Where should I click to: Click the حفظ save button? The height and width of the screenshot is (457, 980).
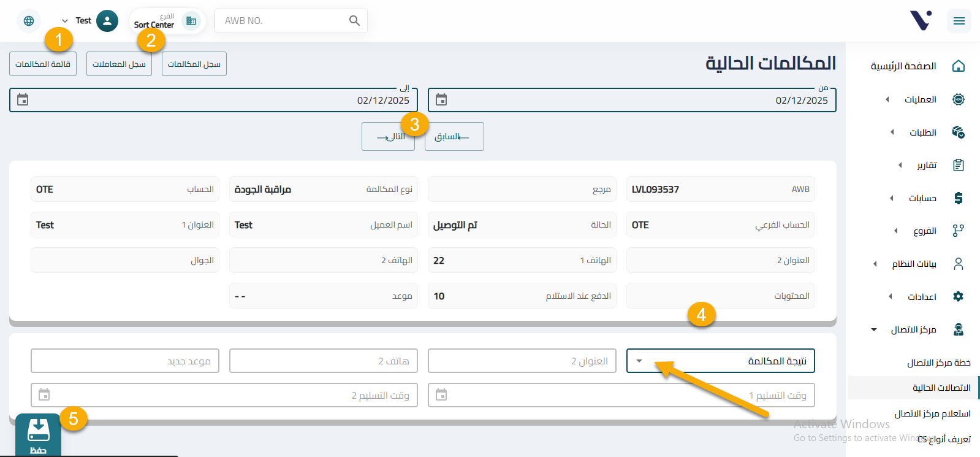coord(38,436)
